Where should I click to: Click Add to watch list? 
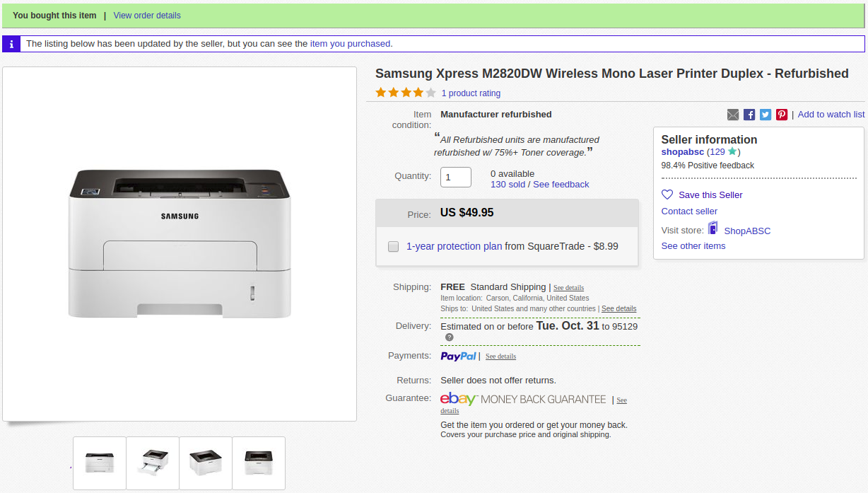tap(831, 115)
